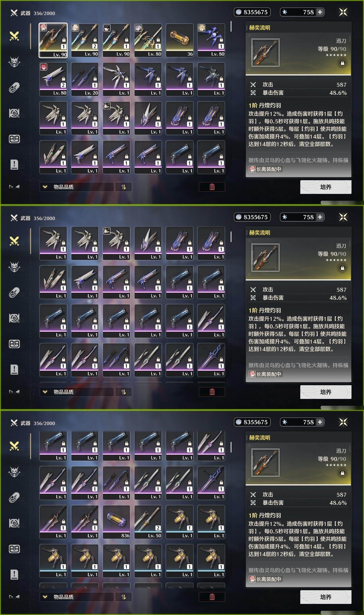
Task: Click the sort order arrows icon in top screenshot
Action: (123, 187)
